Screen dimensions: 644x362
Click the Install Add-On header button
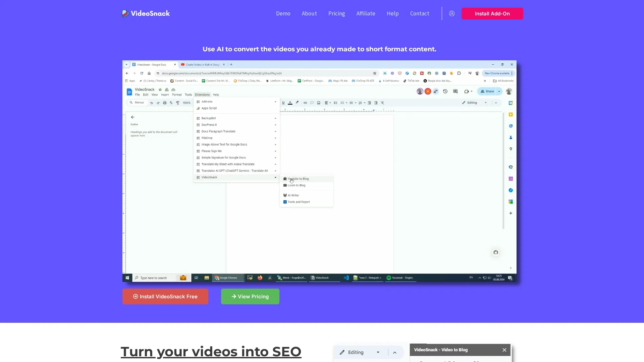click(492, 13)
